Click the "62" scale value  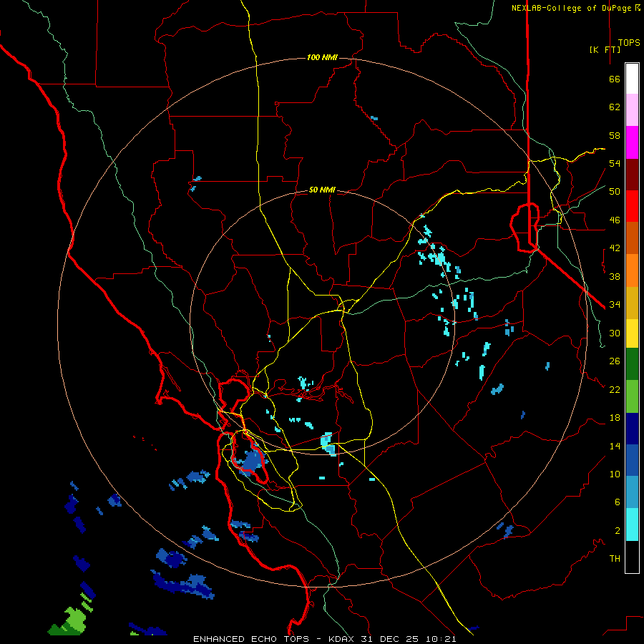pyautogui.click(x=615, y=107)
